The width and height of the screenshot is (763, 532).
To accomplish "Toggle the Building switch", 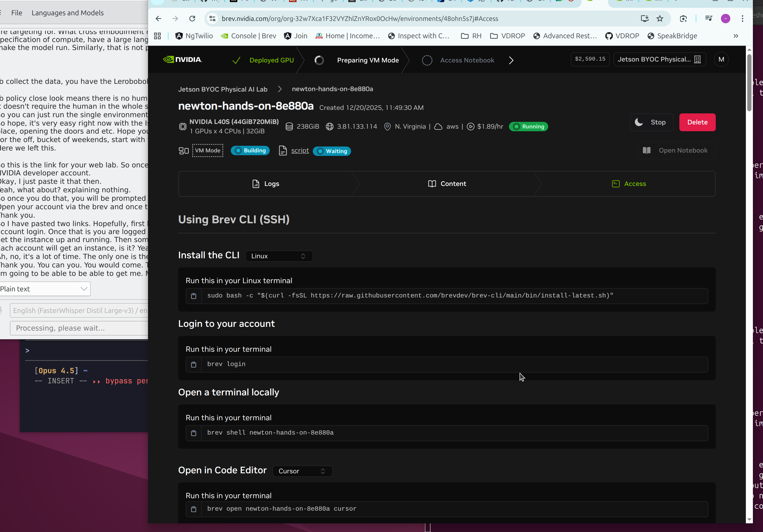I will point(250,150).
